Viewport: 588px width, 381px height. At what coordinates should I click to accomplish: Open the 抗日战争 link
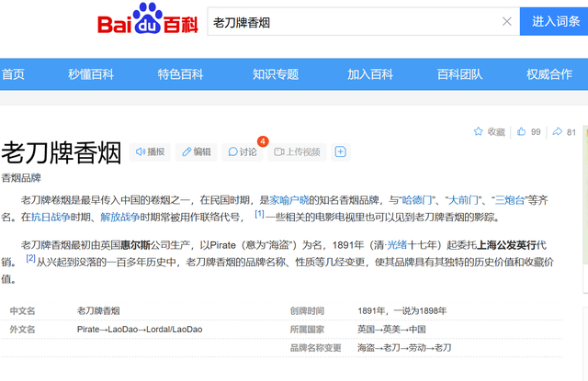click(48, 218)
